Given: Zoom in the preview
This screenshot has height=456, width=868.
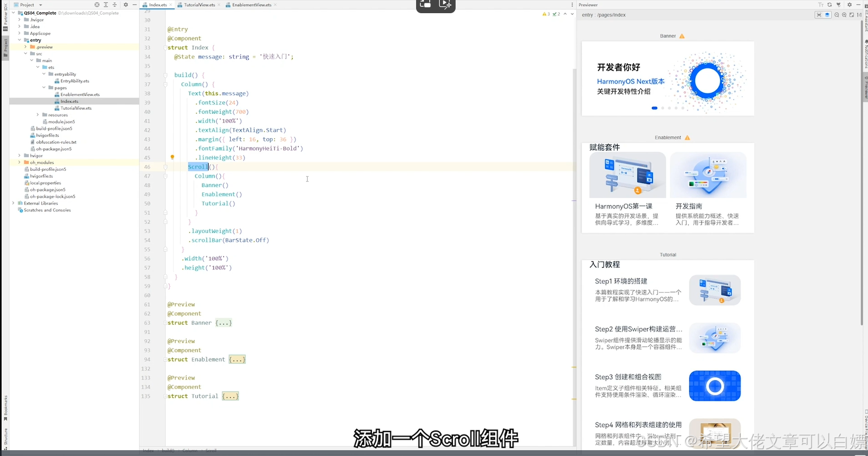Looking at the screenshot, I should tap(844, 15).
